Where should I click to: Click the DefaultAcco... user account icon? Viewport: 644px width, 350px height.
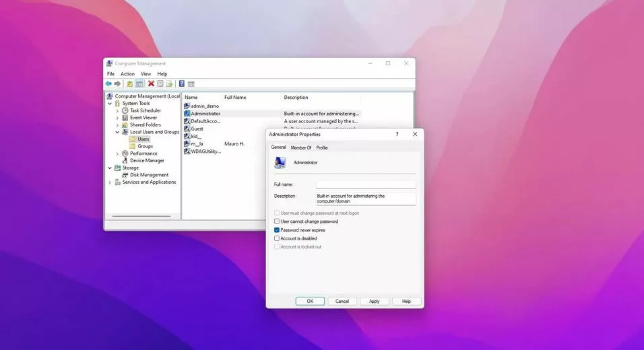pos(187,121)
